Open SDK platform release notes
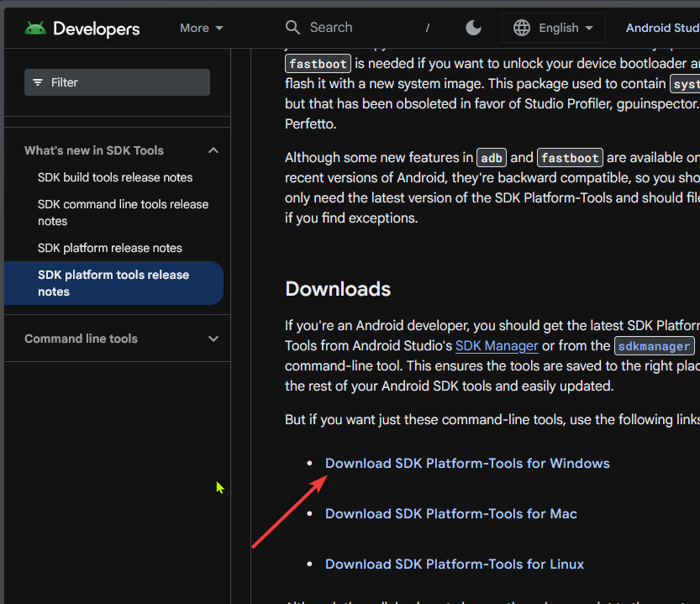 click(110, 248)
